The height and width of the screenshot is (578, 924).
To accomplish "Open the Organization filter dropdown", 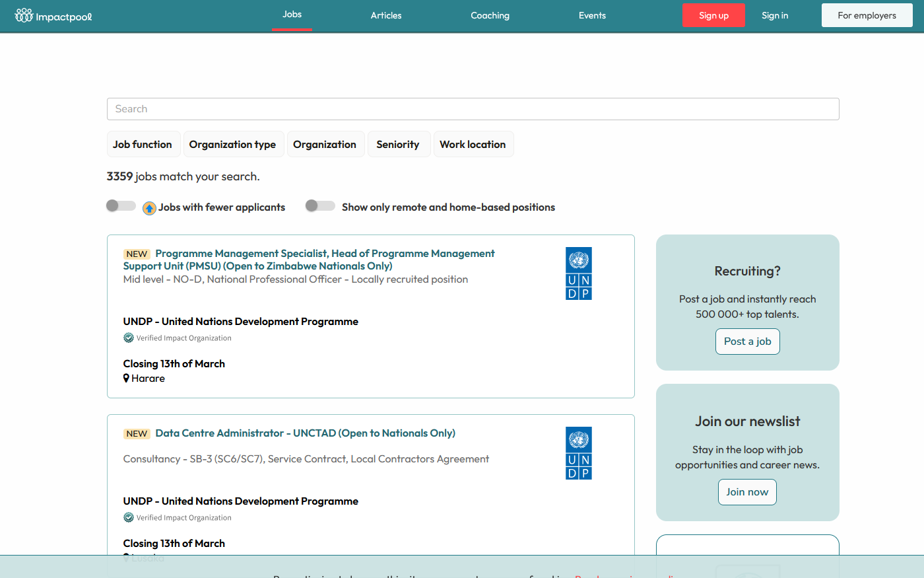I will coord(325,144).
